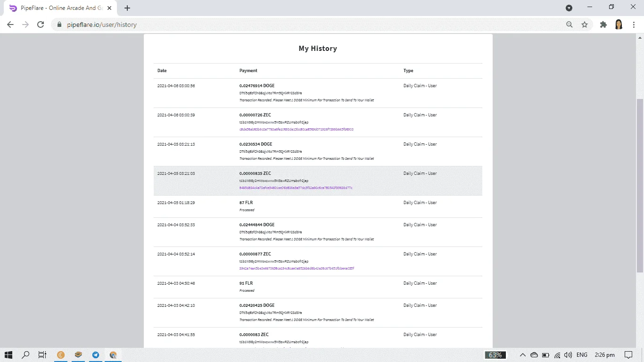Click the Processed status under 91 FLR
Image resolution: width=644 pixels, height=362 pixels.
tap(247, 290)
